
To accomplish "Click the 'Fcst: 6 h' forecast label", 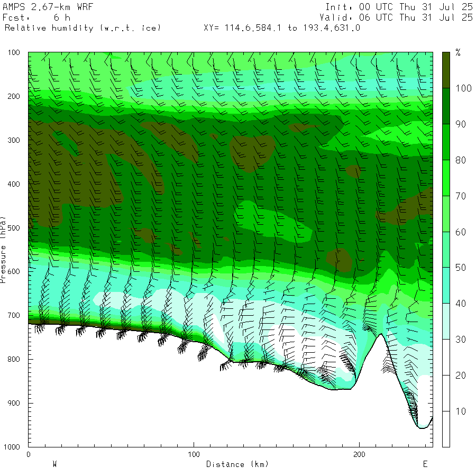I will [36, 17].
